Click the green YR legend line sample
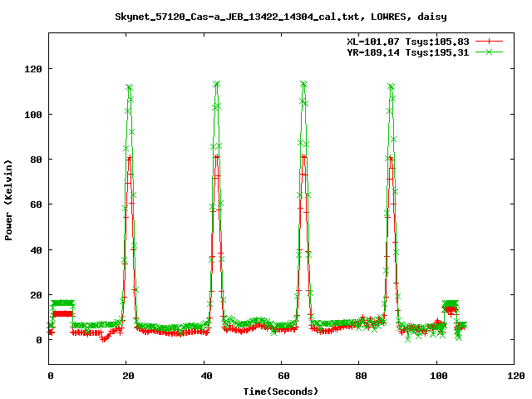This screenshot has height=399, width=532. coord(489,52)
